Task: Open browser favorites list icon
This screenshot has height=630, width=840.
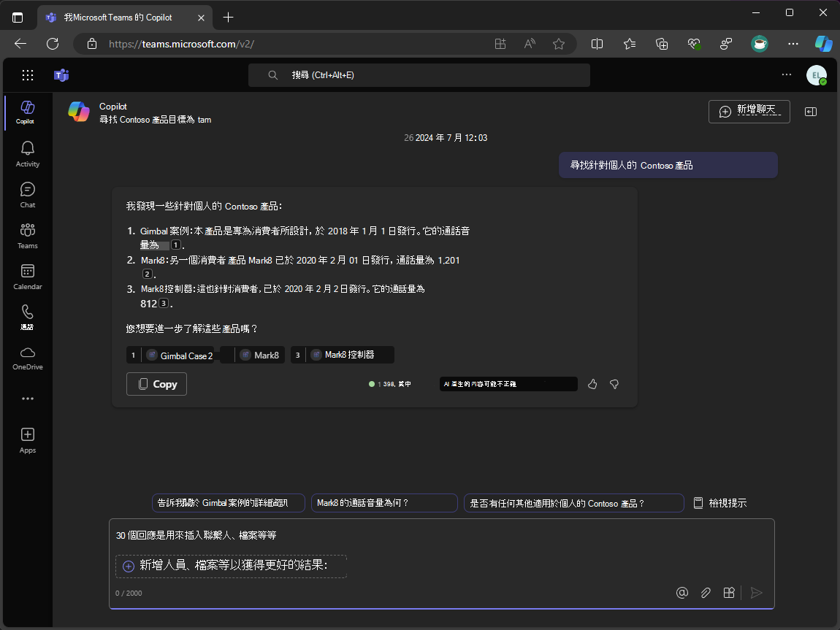Action: click(630, 44)
